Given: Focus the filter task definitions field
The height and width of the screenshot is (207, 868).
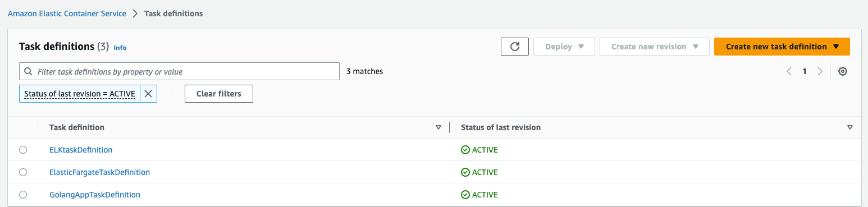Looking at the screenshot, I should click(180, 72).
